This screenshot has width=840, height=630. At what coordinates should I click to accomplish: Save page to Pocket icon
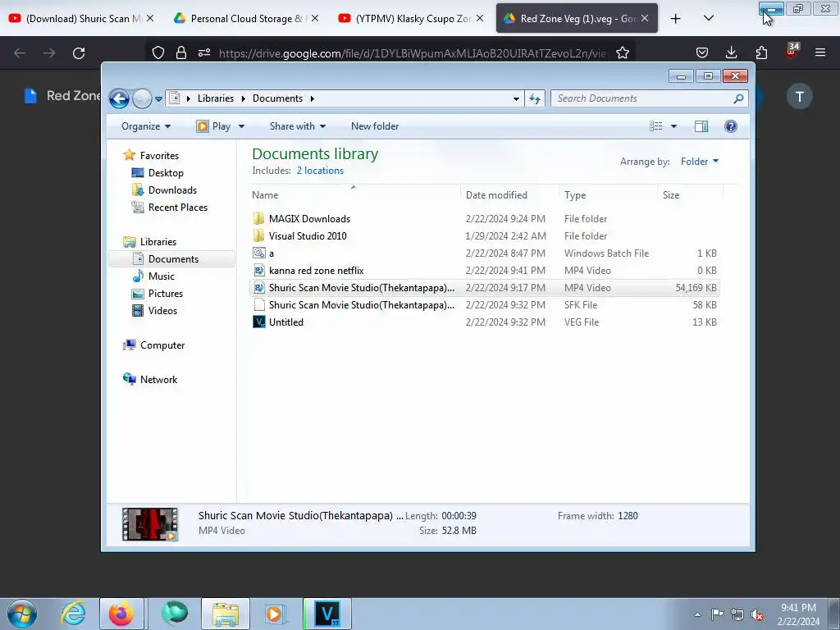pyautogui.click(x=702, y=52)
